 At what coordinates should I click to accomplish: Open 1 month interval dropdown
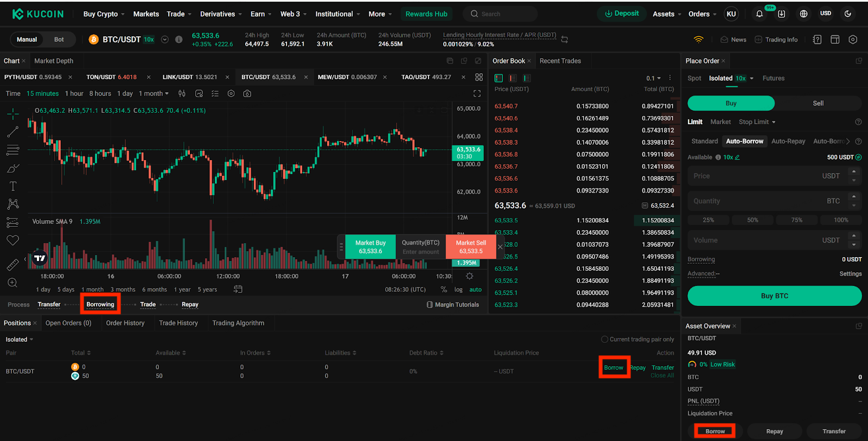154,94
